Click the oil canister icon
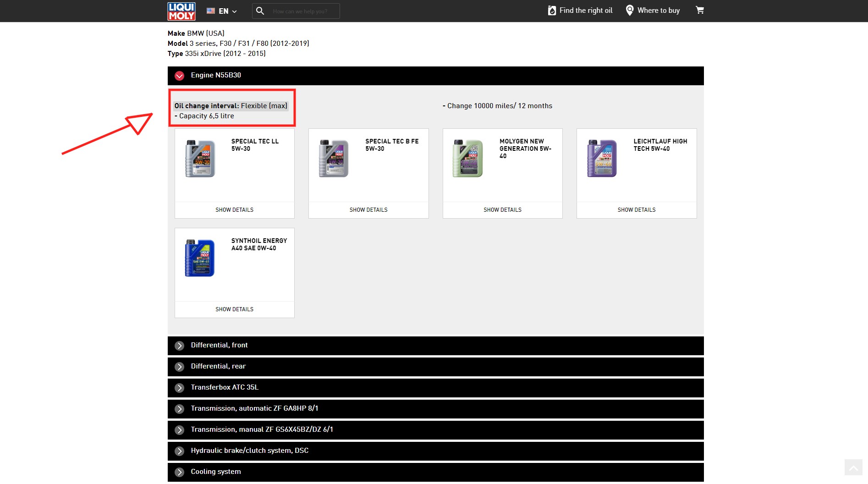The width and height of the screenshot is (868, 484). point(552,11)
